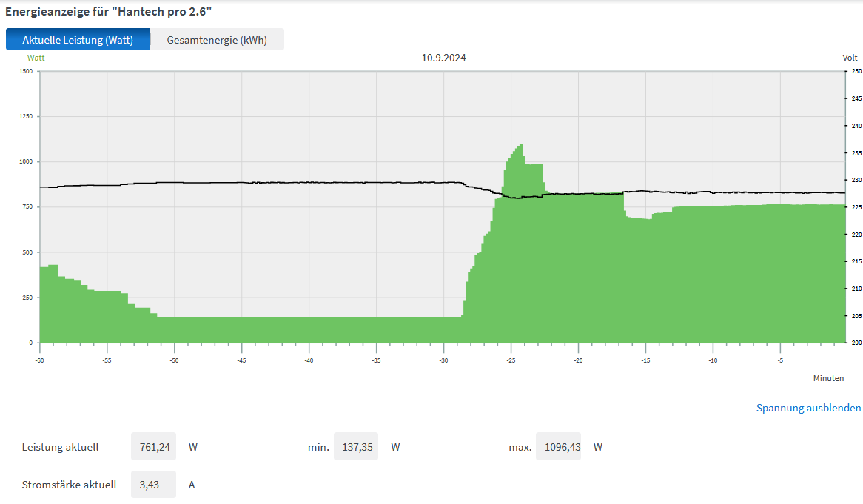Click the 1500 Watt axis tick label
This screenshot has width=863, height=504.
point(27,72)
